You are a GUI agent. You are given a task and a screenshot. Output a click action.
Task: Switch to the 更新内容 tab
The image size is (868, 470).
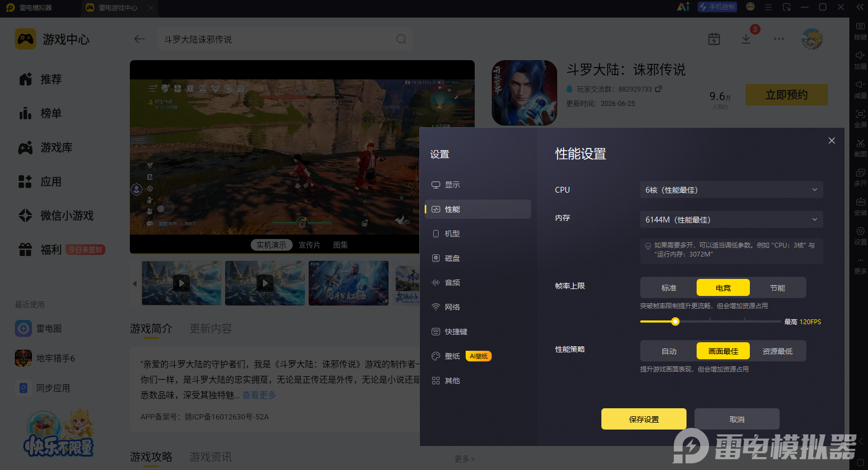tap(211, 328)
